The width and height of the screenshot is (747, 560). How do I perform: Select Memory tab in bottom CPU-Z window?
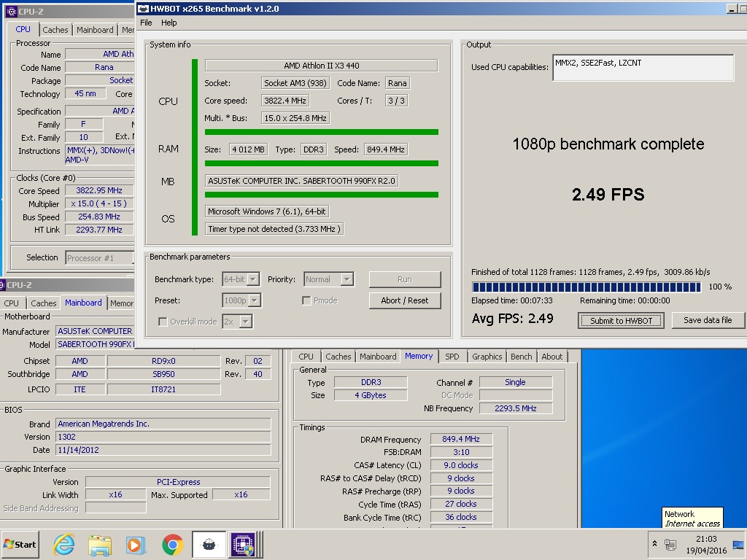tap(419, 356)
